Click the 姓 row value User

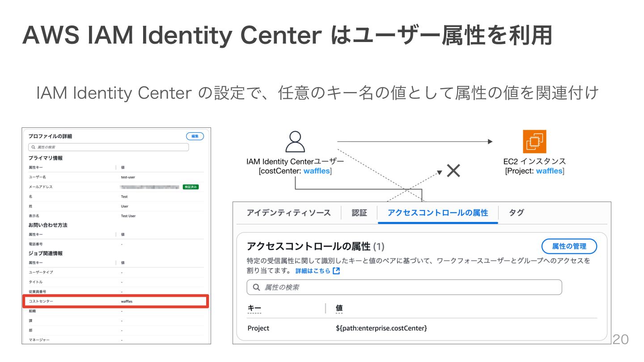tap(125, 206)
